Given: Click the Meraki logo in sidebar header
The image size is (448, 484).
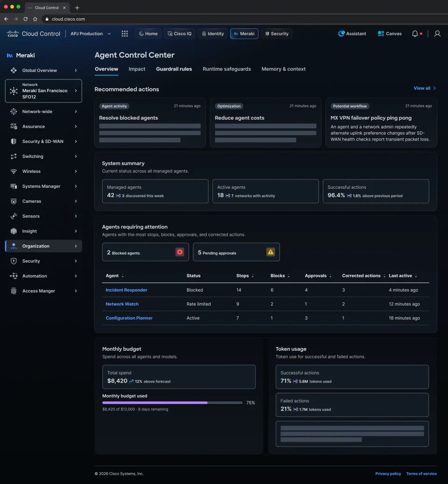Looking at the screenshot, I should click(10, 56).
